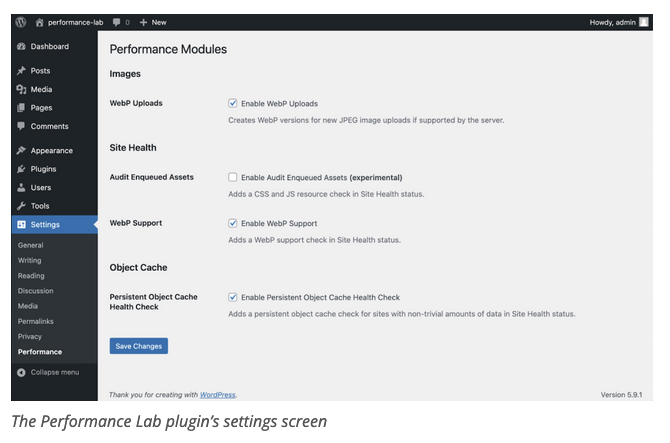Open Tools using the wrench icon
The width and height of the screenshot is (670, 443).
[21, 206]
